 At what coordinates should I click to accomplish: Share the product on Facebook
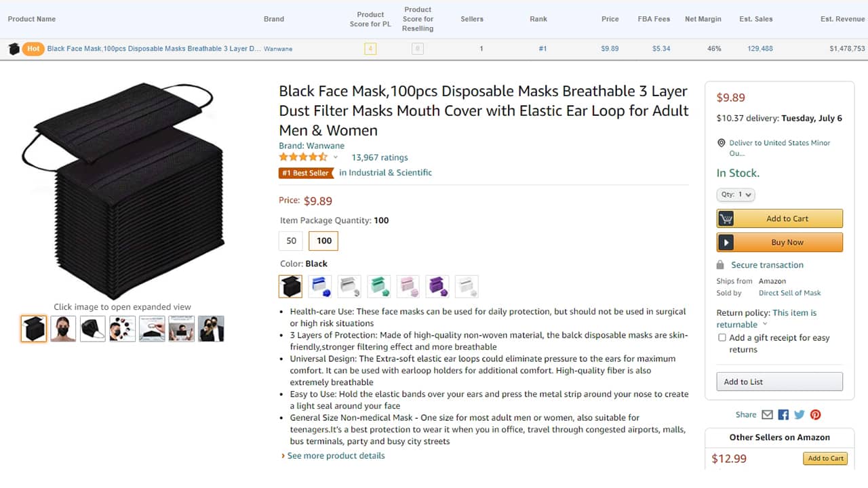pos(783,414)
